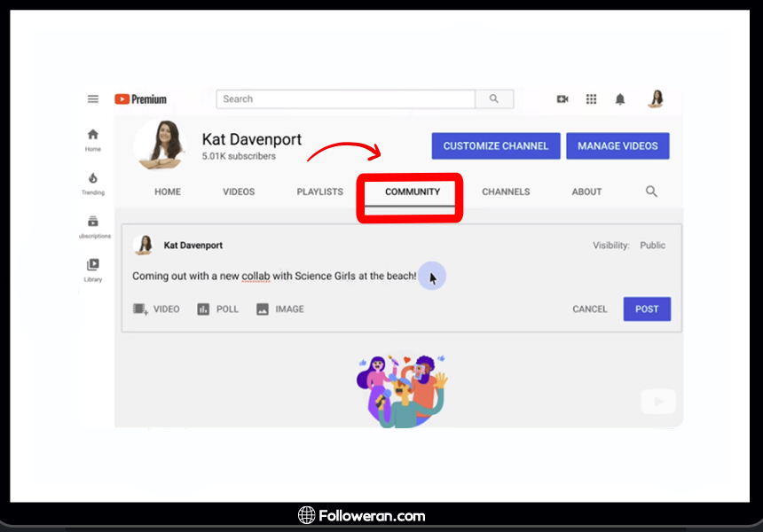Click the create video camera icon
Image resolution: width=763 pixels, height=532 pixels.
tap(562, 99)
